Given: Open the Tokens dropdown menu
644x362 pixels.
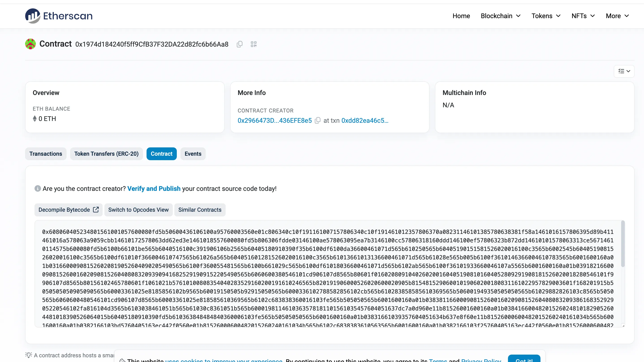Looking at the screenshot, I should tap(546, 16).
